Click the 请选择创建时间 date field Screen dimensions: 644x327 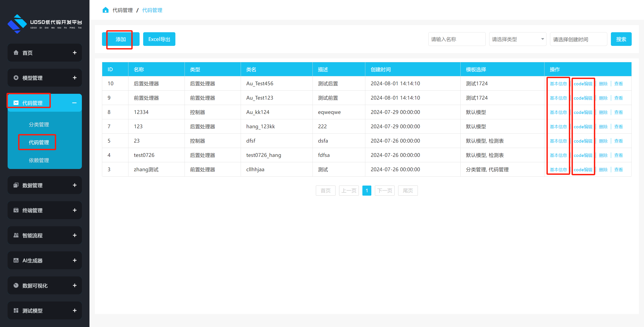578,39
